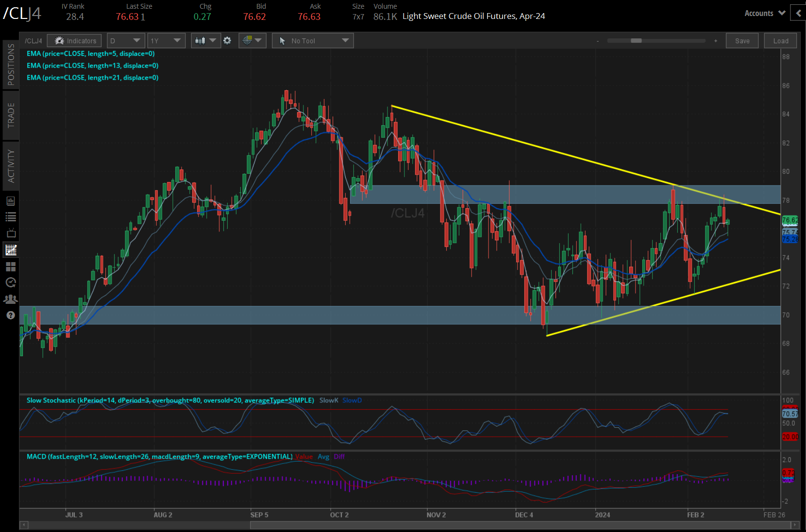Switch to the ACTIVITY tab
Screen dimensions: 806x532
pyautogui.click(x=11, y=166)
